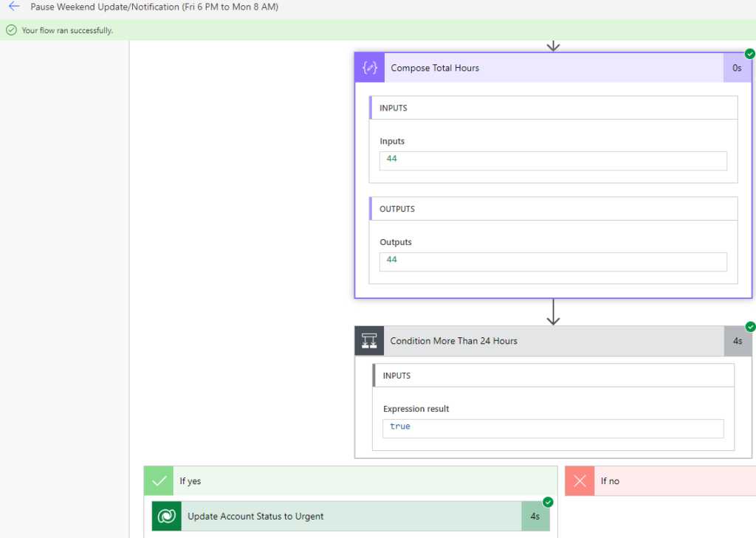Select the Outputs field showing 44

(553, 261)
